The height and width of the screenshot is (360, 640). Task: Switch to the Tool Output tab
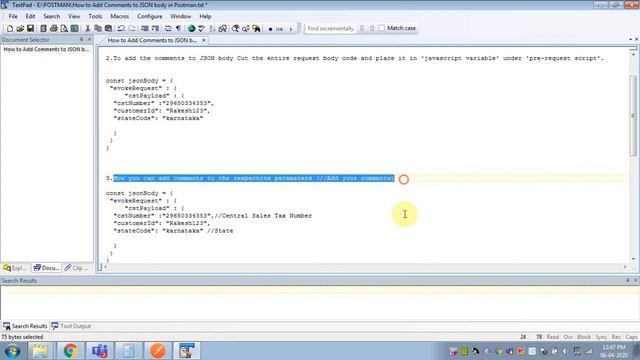tap(71, 326)
